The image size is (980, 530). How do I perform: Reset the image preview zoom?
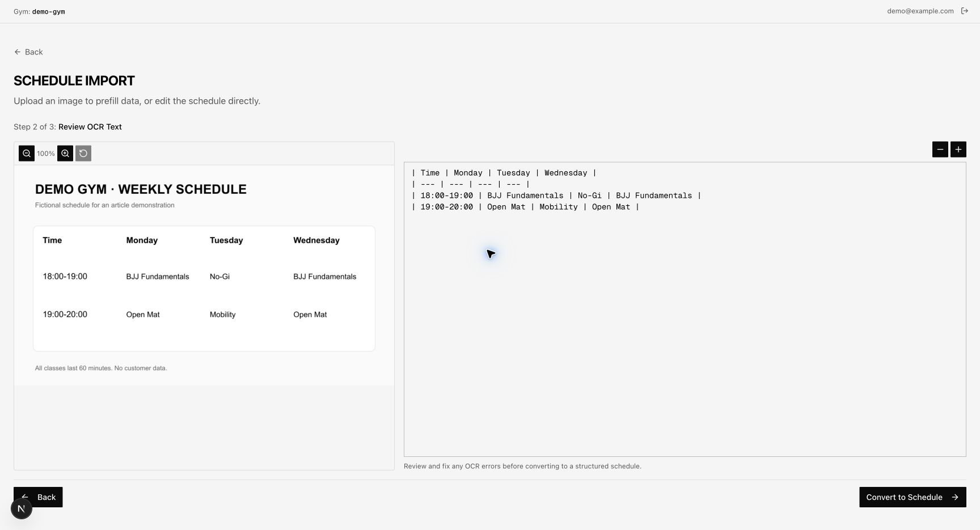[83, 154]
